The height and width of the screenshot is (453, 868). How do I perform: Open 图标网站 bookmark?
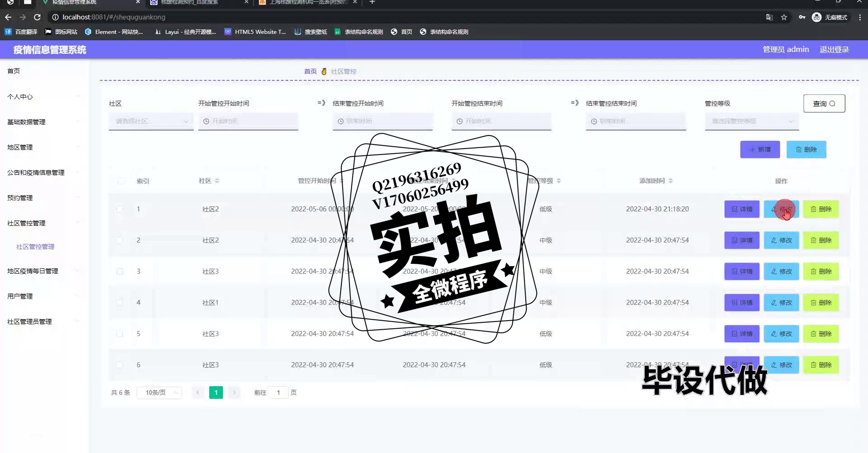click(x=61, y=32)
